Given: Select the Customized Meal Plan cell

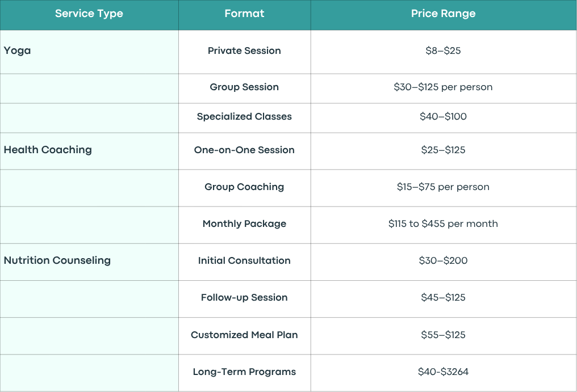Looking at the screenshot, I should coord(244,336).
